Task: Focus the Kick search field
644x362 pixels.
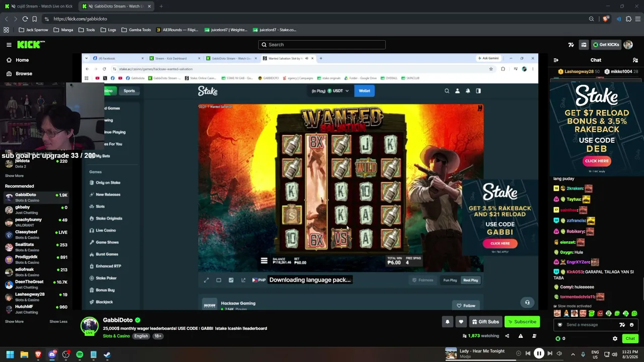Action: [x=322, y=45]
